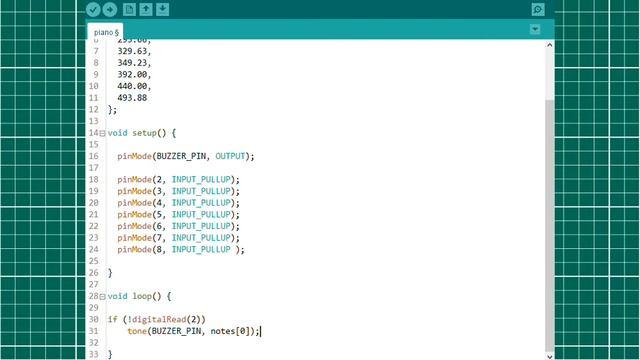This screenshot has width=640, height=360.
Task: Save the sketch with the down-arrow icon
Action: (162, 9)
